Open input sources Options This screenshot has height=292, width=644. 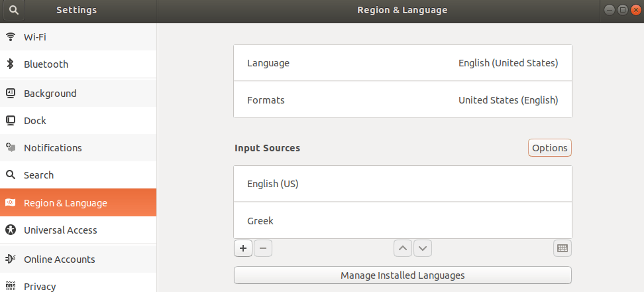(549, 148)
